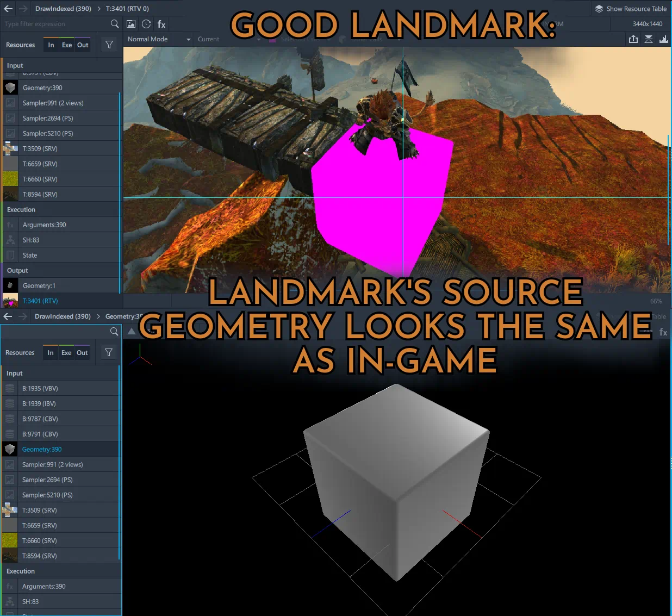Click the histogram icon at top right
Screen dimensions: 672x616
664,39
